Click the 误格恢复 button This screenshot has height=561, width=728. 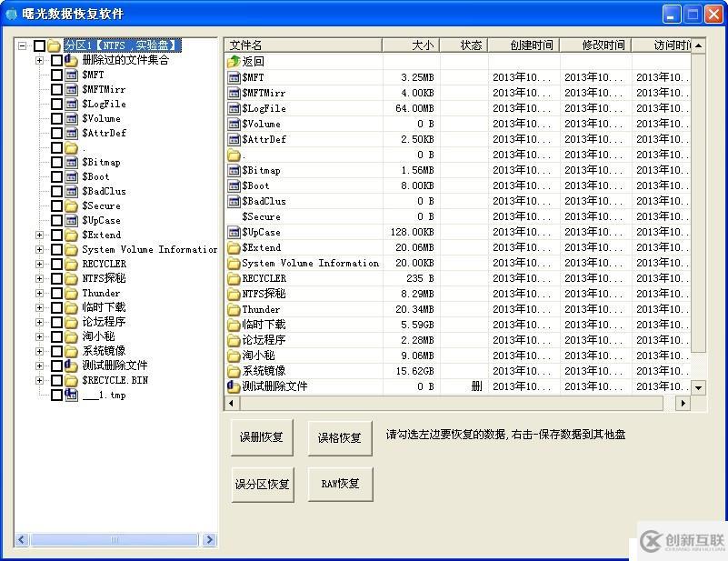tap(340, 438)
